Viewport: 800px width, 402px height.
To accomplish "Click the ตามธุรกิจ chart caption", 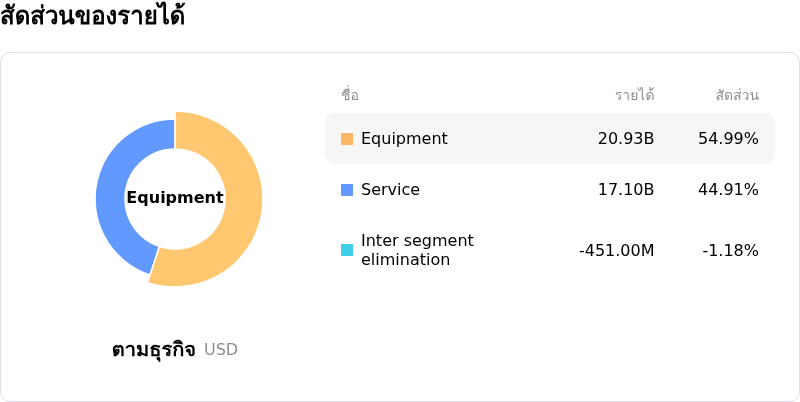I will (153, 350).
